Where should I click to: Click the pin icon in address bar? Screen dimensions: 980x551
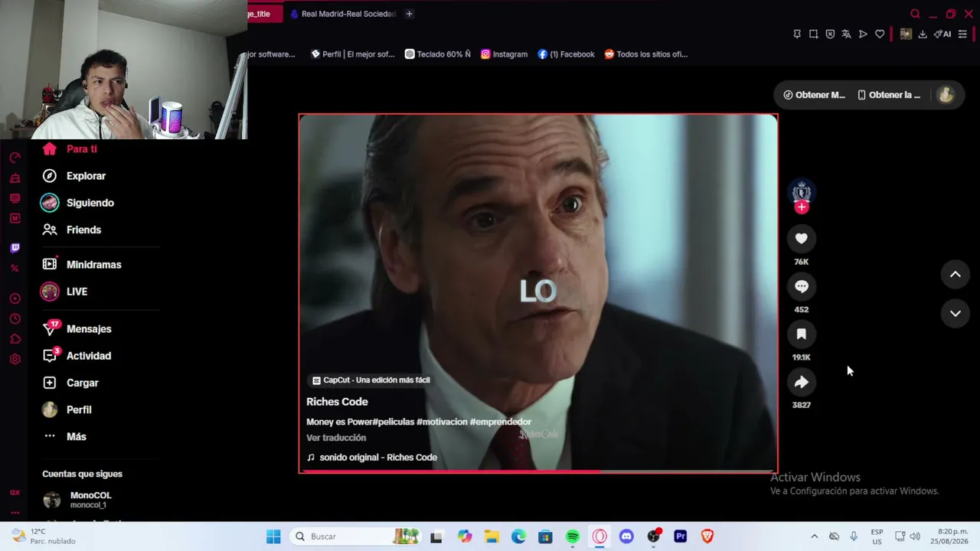click(x=797, y=34)
